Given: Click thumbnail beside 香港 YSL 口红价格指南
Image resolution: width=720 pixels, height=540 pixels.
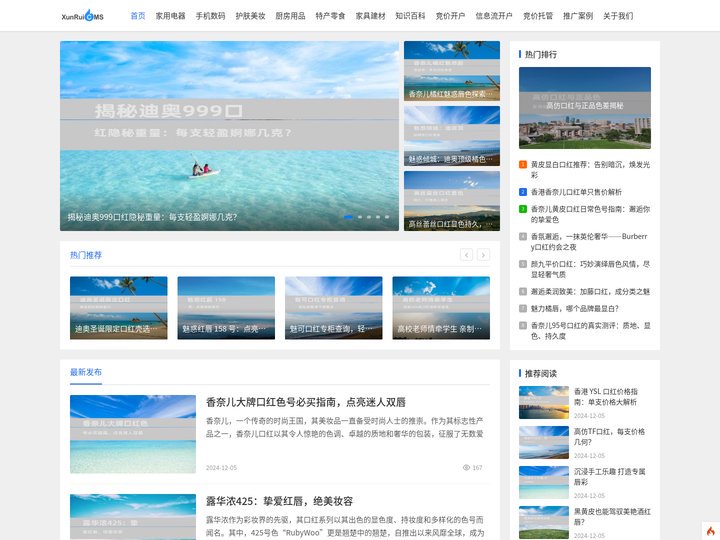Looking at the screenshot, I should click(x=544, y=402).
